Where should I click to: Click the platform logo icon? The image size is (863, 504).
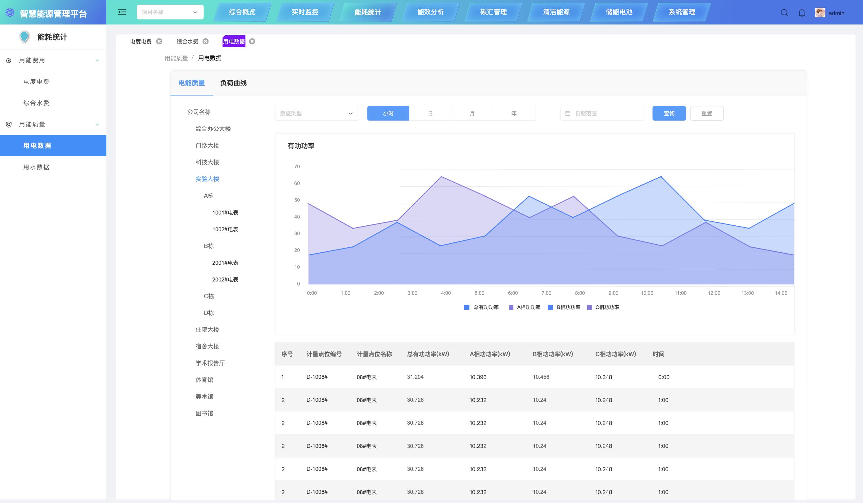10,13
